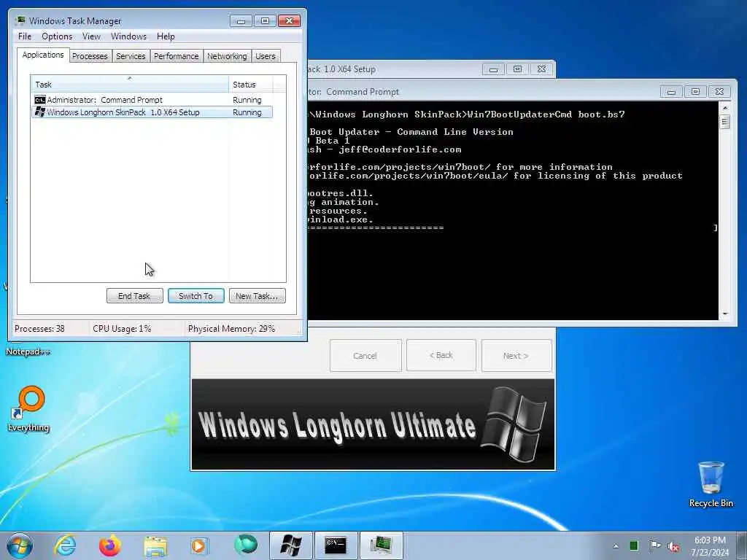The width and height of the screenshot is (747, 560).
Task: Click Next > in the SkinPack Setup window
Action: coord(516,356)
